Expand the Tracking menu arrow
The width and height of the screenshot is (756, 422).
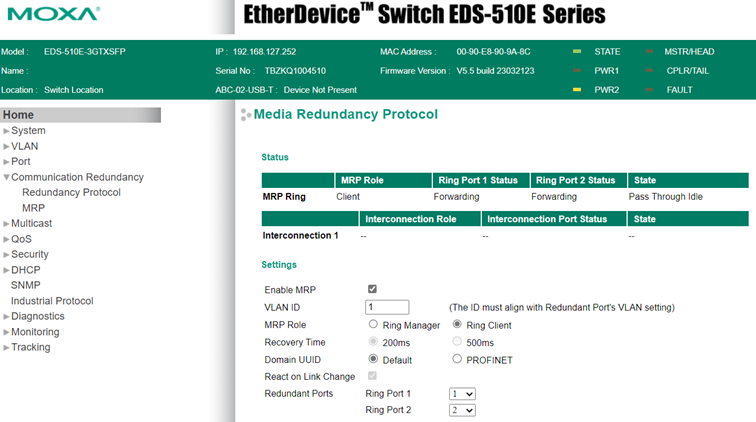point(6,348)
